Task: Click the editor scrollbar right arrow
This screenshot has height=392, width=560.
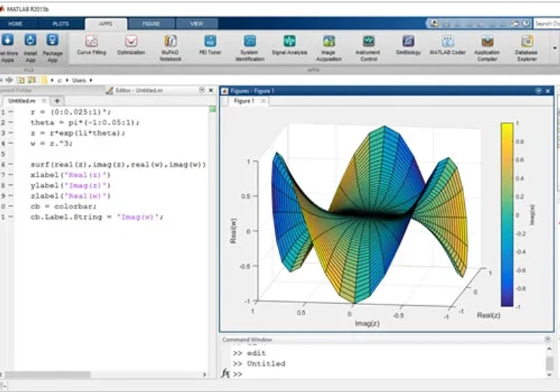Action: coord(204,374)
